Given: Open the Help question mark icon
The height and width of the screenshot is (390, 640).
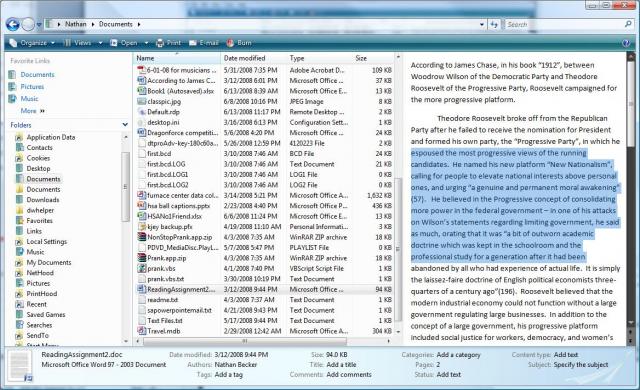Looking at the screenshot, I should [x=626, y=43].
